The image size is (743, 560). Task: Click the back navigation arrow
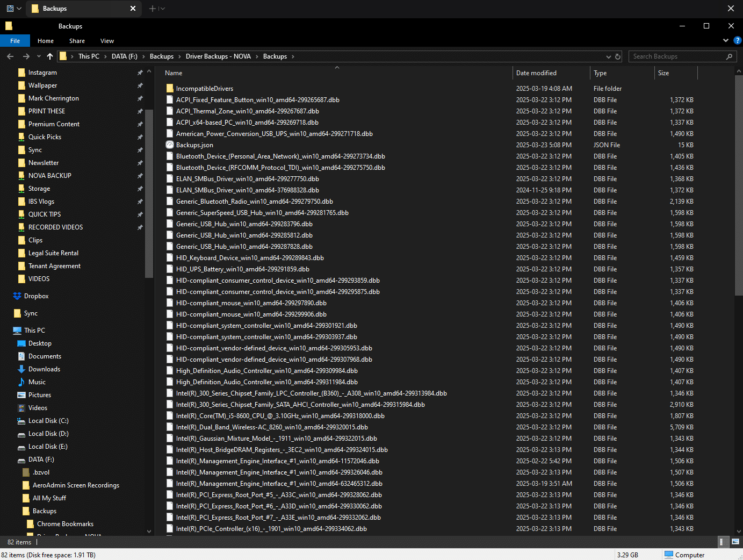click(x=10, y=56)
